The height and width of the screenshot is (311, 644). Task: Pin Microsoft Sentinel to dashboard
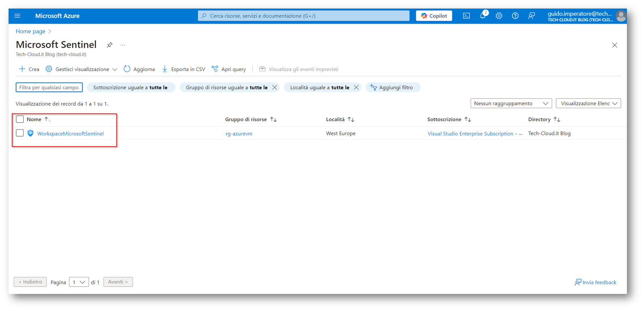[109, 45]
